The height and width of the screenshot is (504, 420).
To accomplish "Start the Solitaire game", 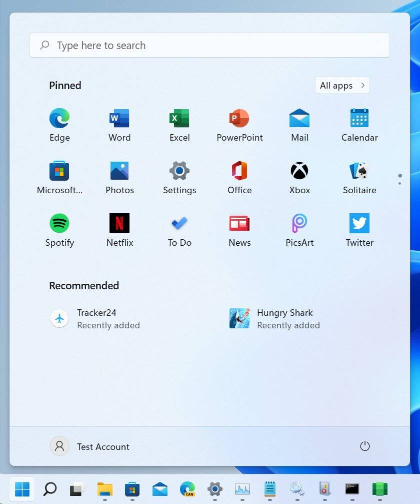I will 359,178.
